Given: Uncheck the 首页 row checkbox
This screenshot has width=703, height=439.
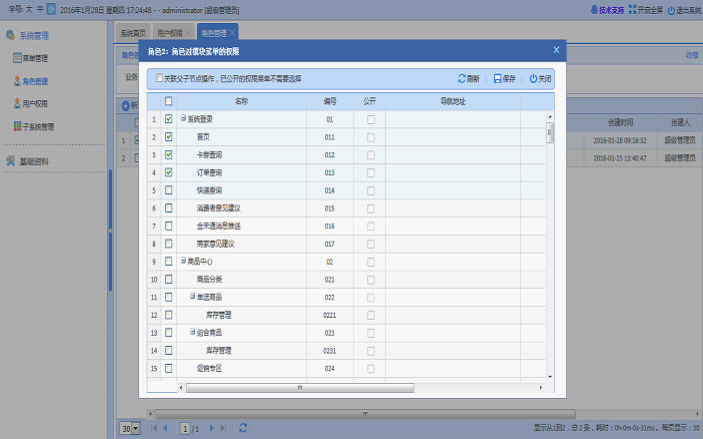Looking at the screenshot, I should pyautogui.click(x=169, y=136).
